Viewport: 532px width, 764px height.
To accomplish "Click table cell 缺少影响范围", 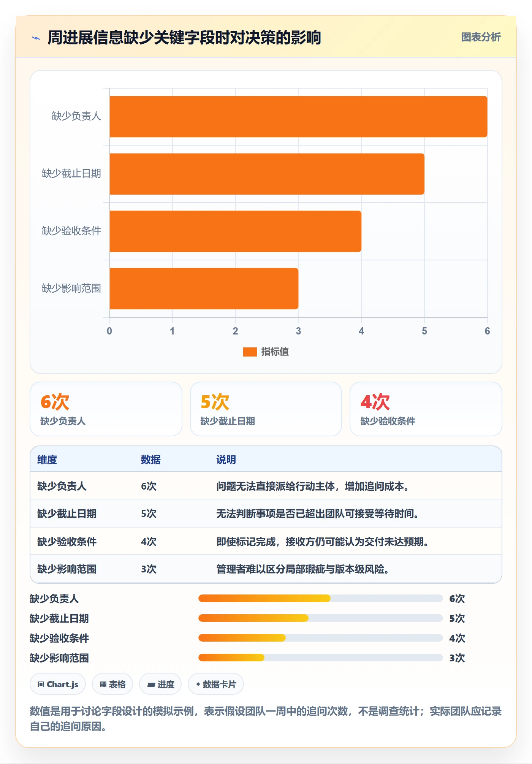I will [x=67, y=569].
